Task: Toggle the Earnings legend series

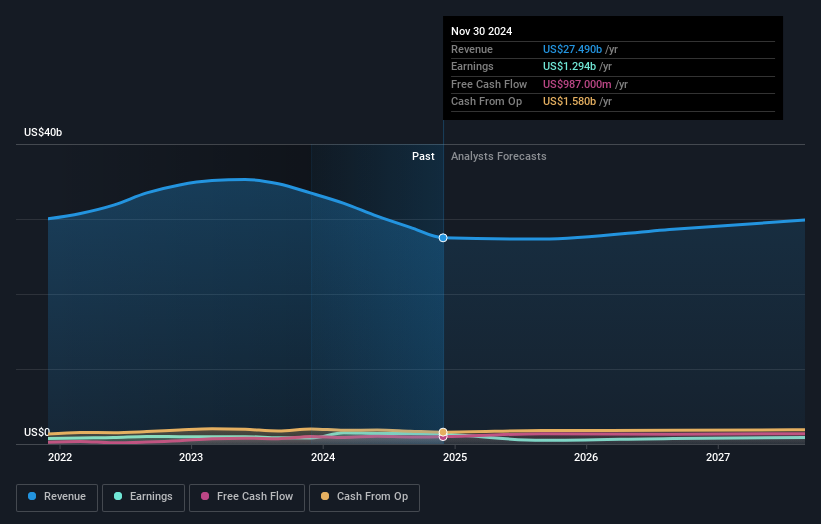Action: (x=143, y=497)
